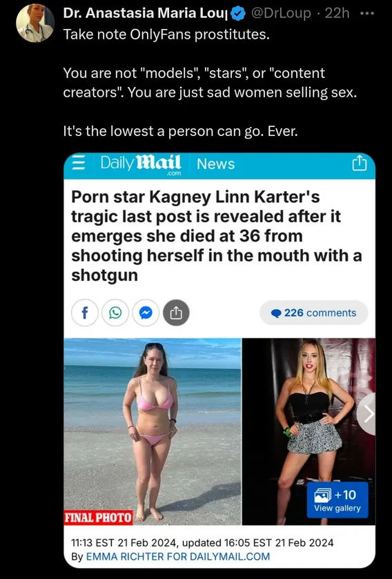The image size is (392, 579).
Task: Open the beach photo labeled Final Photo
Action: (153, 431)
